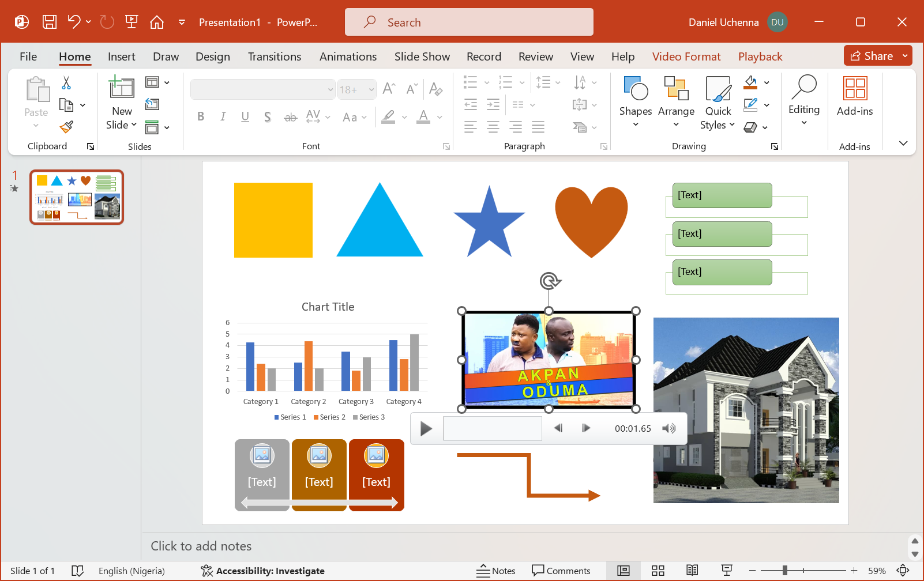Switch to Slide Sorter view
The height and width of the screenshot is (581, 924).
658,571
